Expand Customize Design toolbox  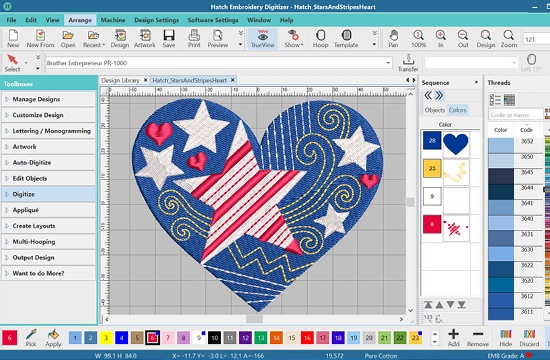(48, 115)
